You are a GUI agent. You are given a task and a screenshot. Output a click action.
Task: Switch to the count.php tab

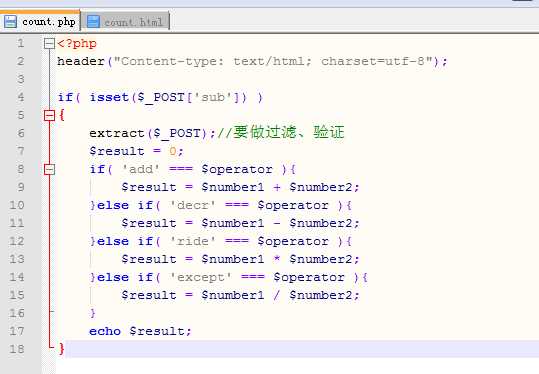pos(40,21)
